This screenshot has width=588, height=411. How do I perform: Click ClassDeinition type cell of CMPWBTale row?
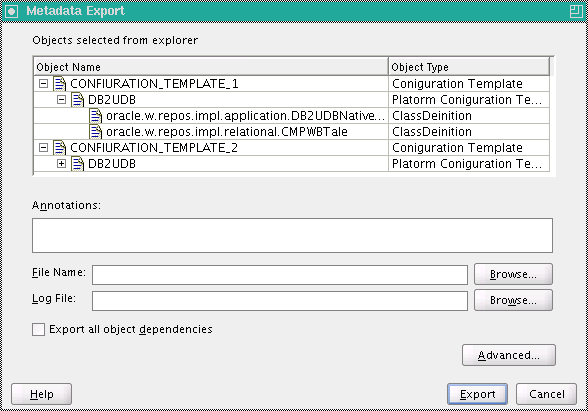[469, 132]
